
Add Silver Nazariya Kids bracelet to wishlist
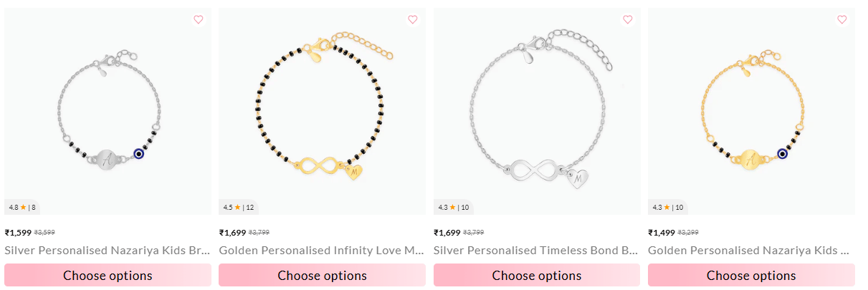(x=199, y=20)
